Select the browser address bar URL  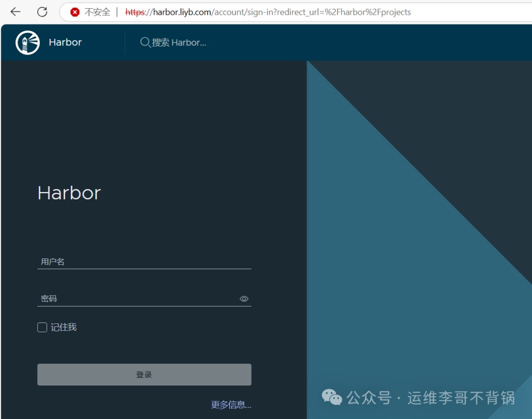pyautogui.click(x=268, y=12)
